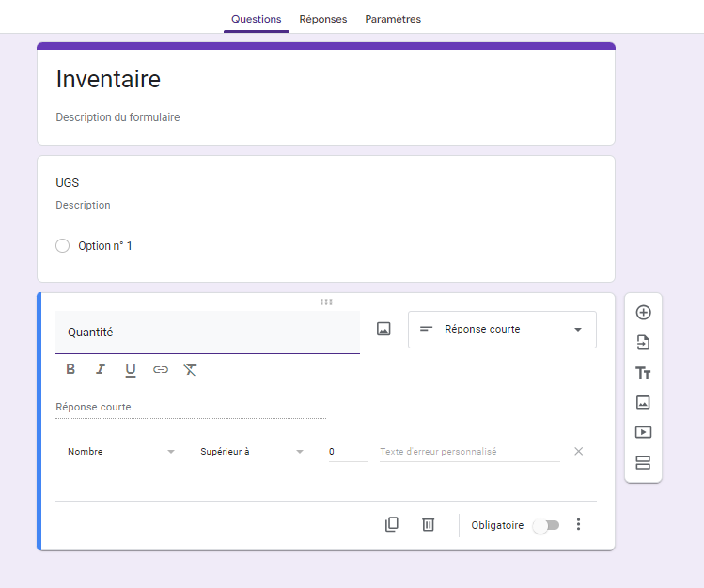The image size is (704, 588).
Task: Insert image next to Quantité title
Action: pyautogui.click(x=383, y=330)
